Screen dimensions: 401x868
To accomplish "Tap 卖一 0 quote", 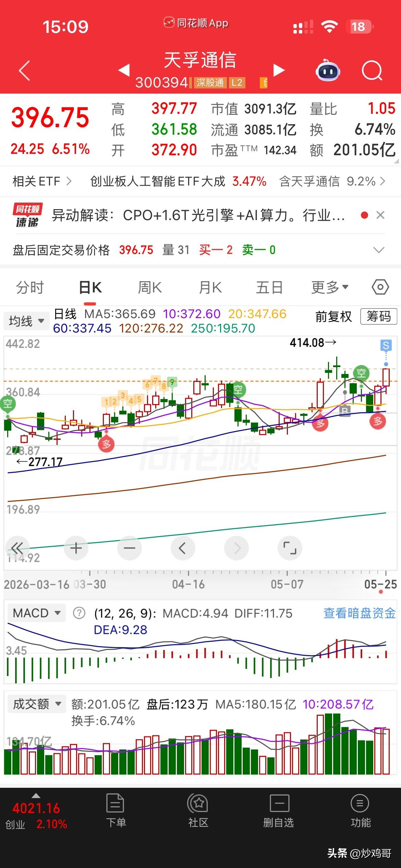I will tap(259, 250).
